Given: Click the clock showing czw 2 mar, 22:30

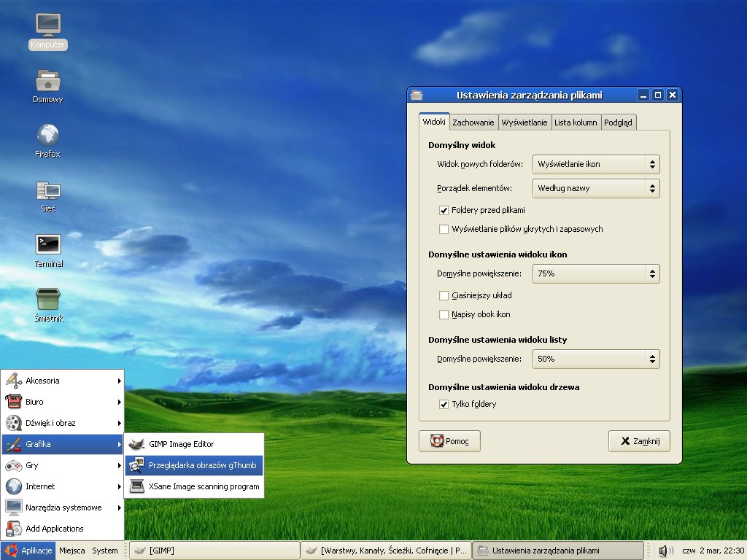Looking at the screenshot, I should click(x=713, y=551).
